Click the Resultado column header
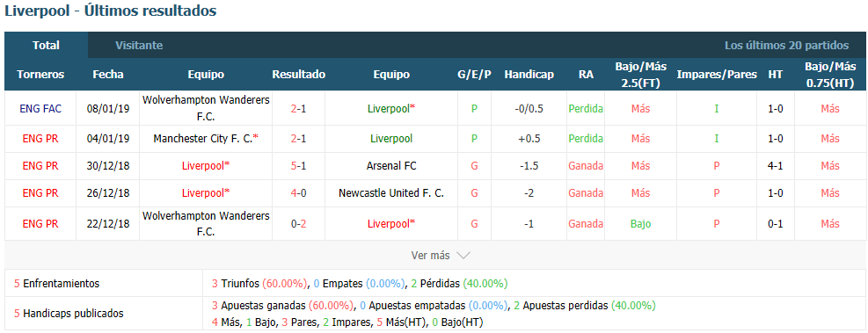Viewport: 868px width, 333px height. click(x=299, y=75)
